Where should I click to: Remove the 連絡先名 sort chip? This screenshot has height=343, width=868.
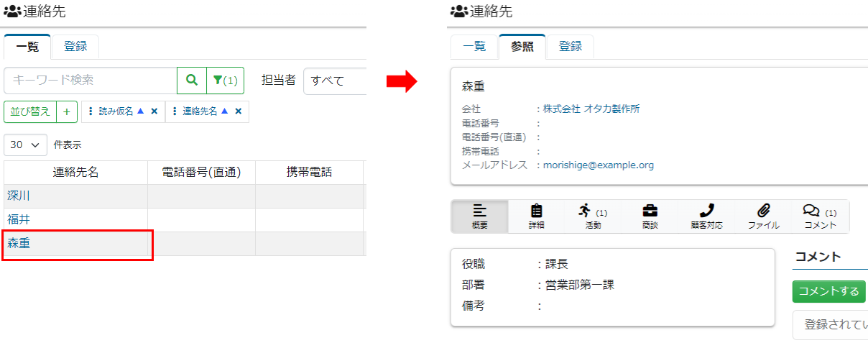[x=238, y=111]
